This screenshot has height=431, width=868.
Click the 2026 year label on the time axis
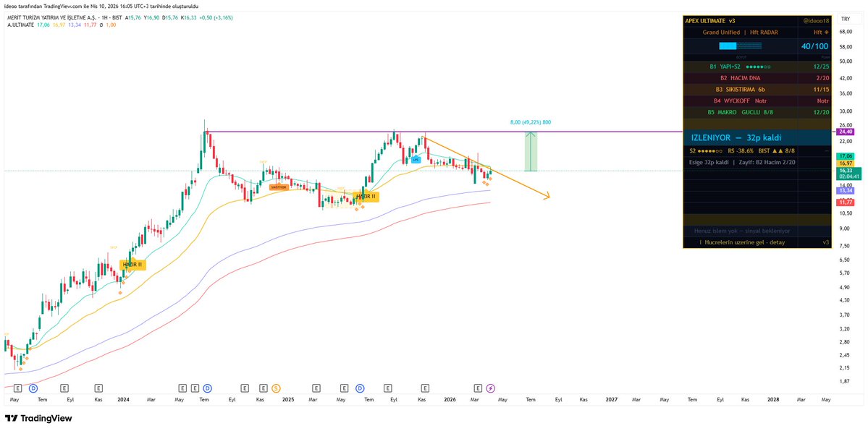[x=450, y=399]
